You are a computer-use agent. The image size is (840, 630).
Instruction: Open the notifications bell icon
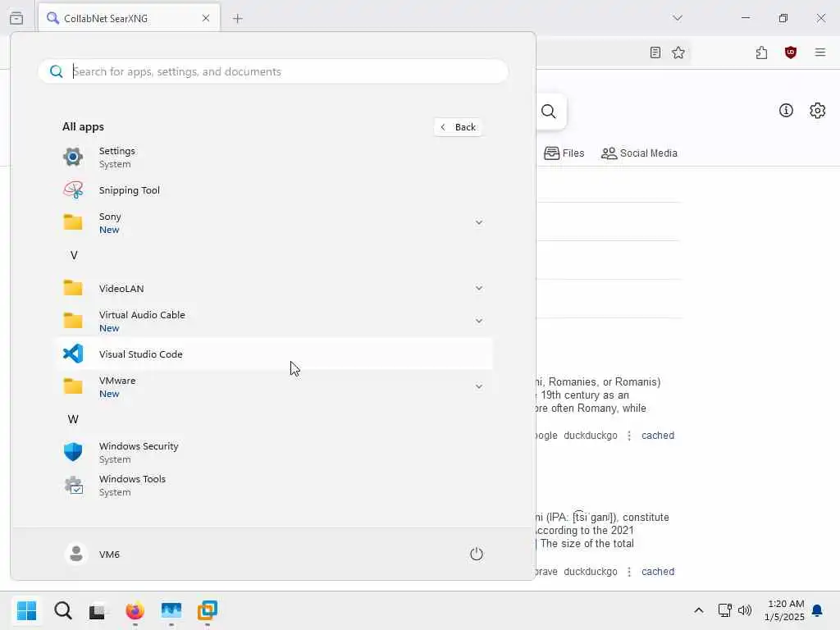pyautogui.click(x=817, y=610)
